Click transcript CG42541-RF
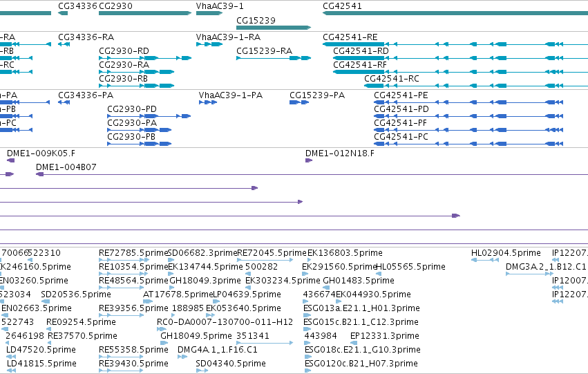588x374 pixels. tap(360, 65)
